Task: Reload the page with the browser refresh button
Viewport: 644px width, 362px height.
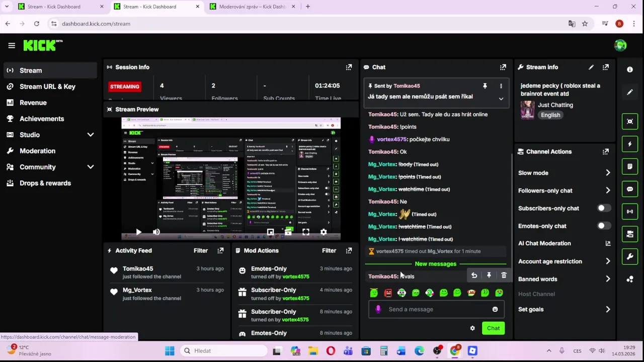Action: [x=37, y=24]
